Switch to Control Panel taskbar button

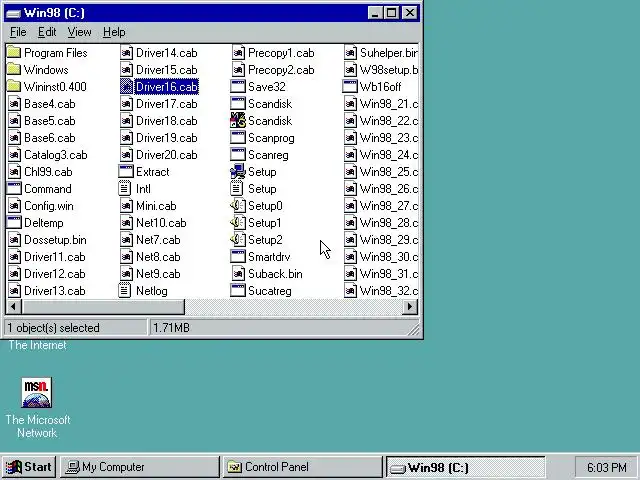302,467
